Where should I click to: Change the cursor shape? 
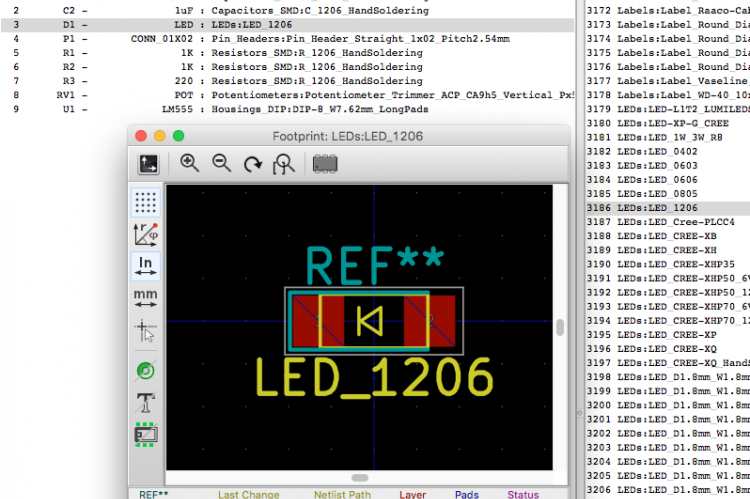(x=145, y=331)
